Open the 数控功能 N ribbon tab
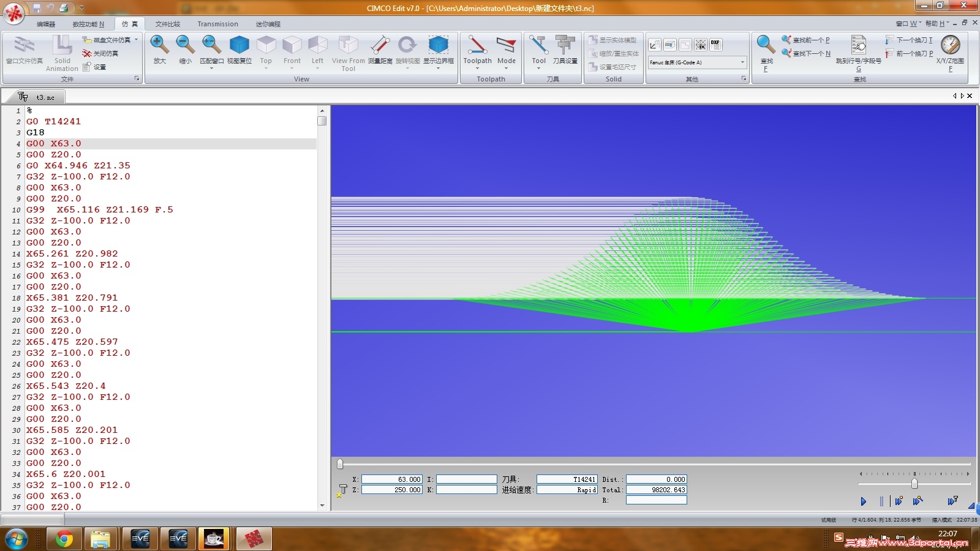Viewport: 980px width, 551px height. 88,24
